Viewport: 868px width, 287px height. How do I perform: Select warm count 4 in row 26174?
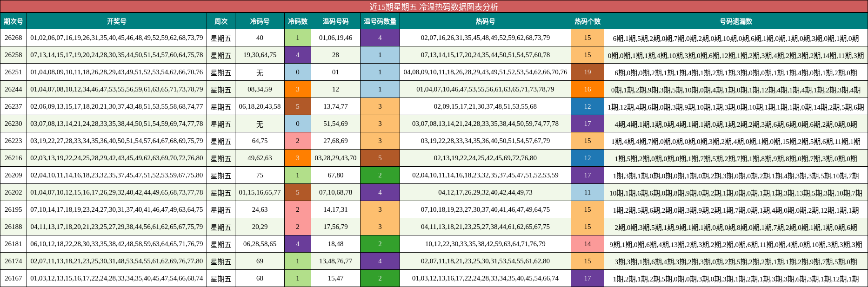tap(380, 261)
